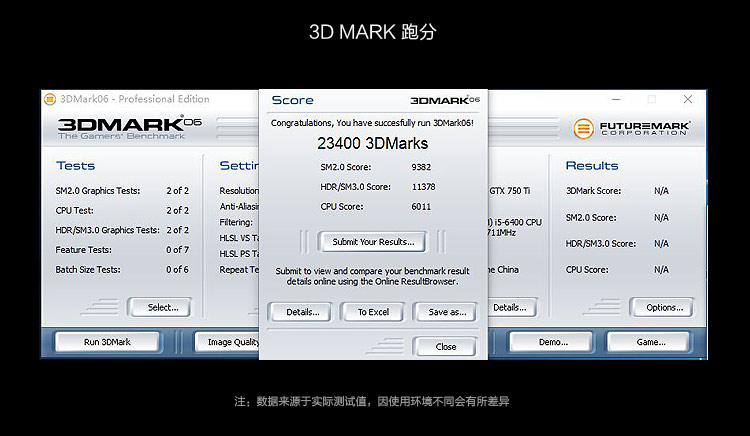
Task: Click the Submit Your Results button
Action: [373, 242]
